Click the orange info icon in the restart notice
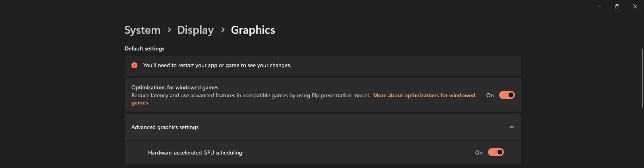 pyautogui.click(x=134, y=65)
